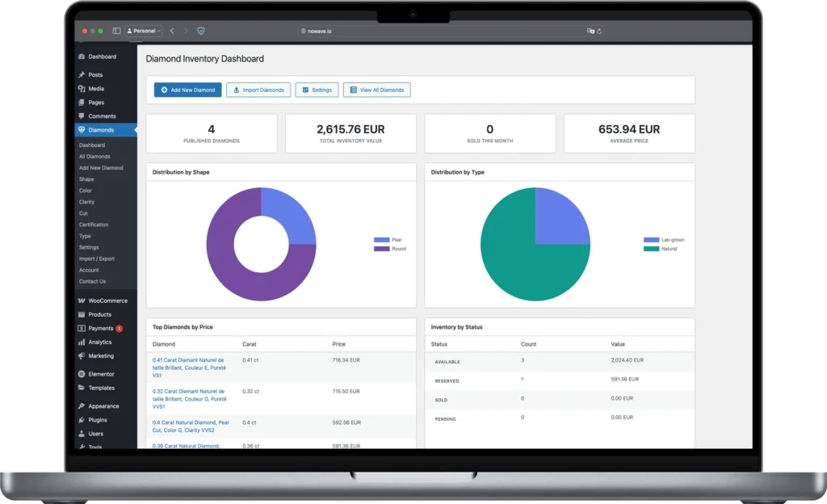Click the Import Diamonds button
The image size is (827, 504).
pos(258,90)
